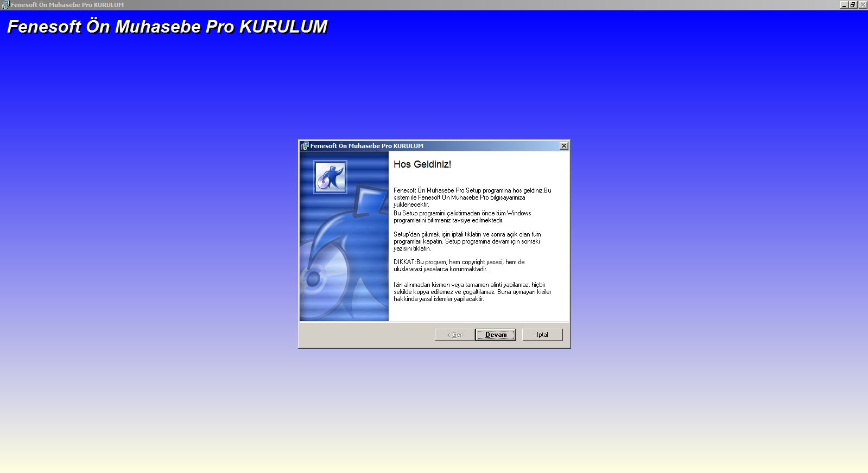Click the large 'Fenesoft Ön Muhasebe Pro KURULUM' banner
This screenshot has width=868, height=473.
click(x=167, y=27)
